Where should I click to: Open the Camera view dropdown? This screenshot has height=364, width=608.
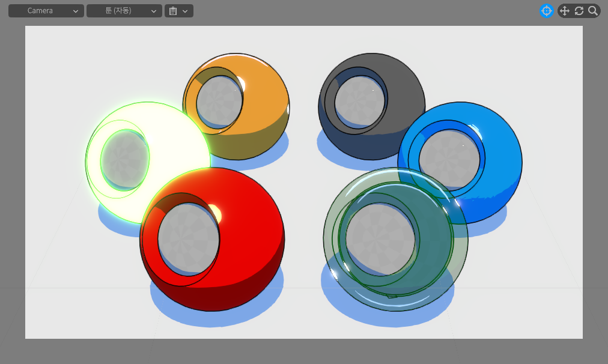46,11
